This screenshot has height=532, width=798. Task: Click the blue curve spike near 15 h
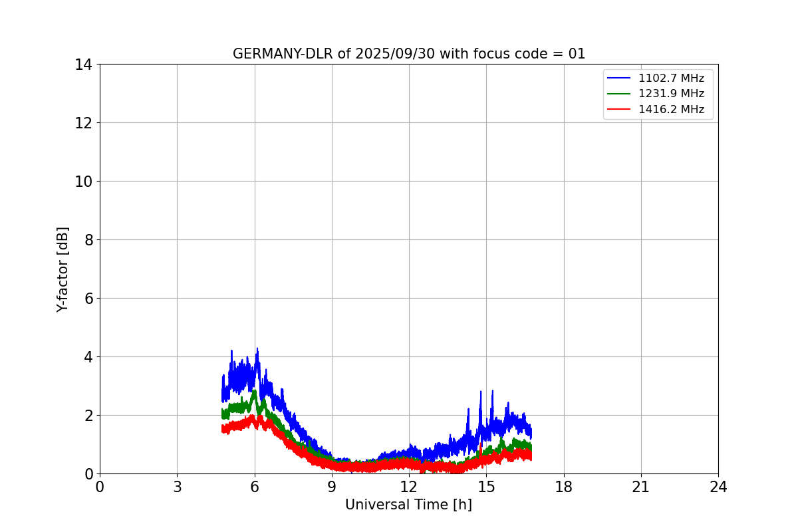pyautogui.click(x=492, y=392)
